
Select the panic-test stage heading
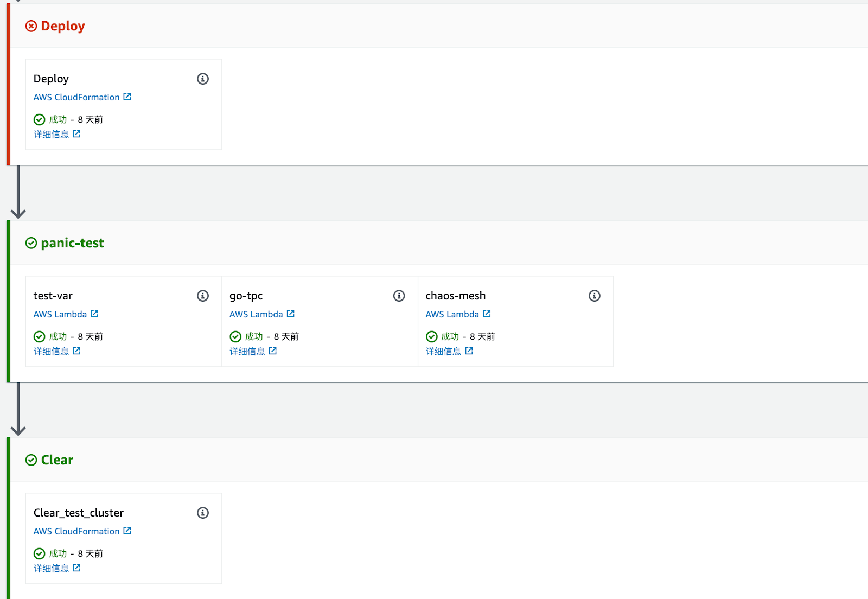[x=72, y=243]
